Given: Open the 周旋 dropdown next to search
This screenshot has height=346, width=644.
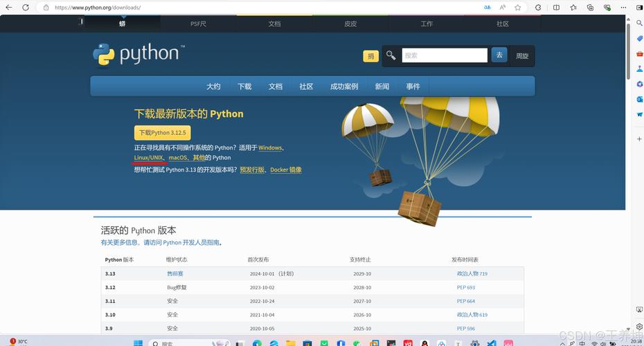Looking at the screenshot, I should pyautogui.click(x=522, y=56).
